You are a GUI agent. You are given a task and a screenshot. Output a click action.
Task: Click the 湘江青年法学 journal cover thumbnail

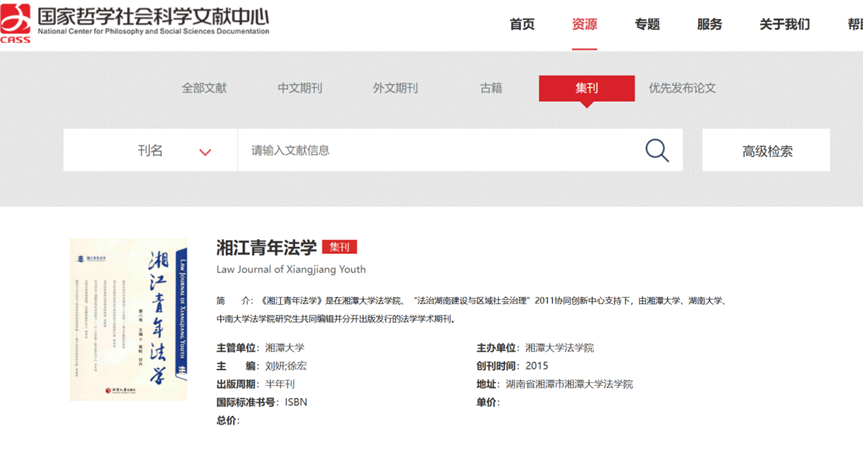pyautogui.click(x=128, y=319)
